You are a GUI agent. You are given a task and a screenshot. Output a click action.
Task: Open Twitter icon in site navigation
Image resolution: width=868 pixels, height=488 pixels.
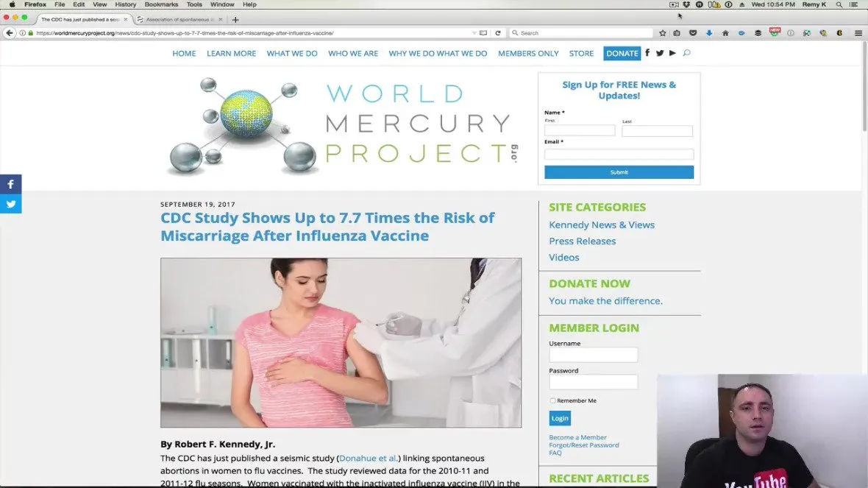click(x=660, y=53)
